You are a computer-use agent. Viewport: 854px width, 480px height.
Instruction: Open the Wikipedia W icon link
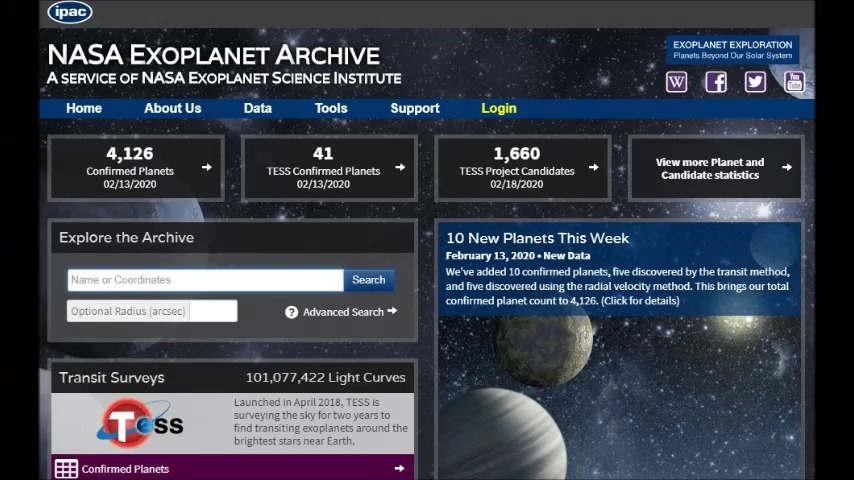coord(676,82)
